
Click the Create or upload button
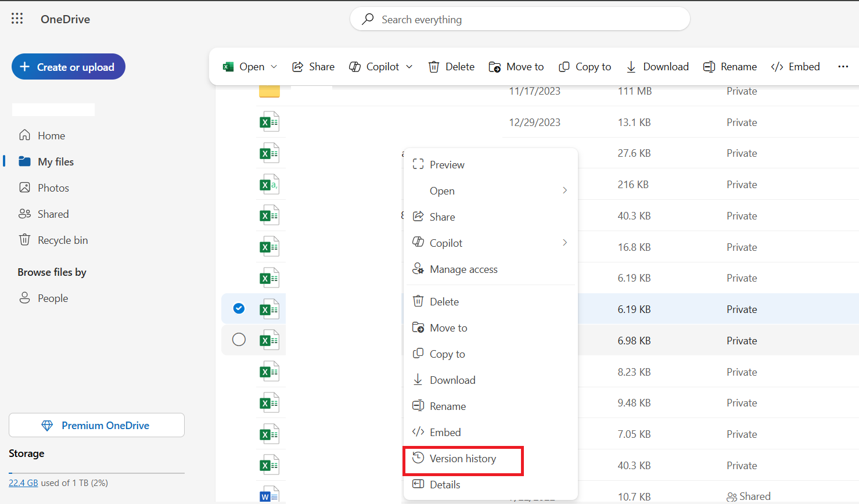[69, 67]
